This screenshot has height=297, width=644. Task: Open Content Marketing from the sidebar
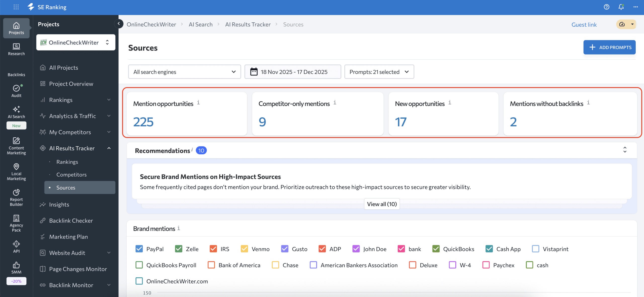(x=16, y=146)
